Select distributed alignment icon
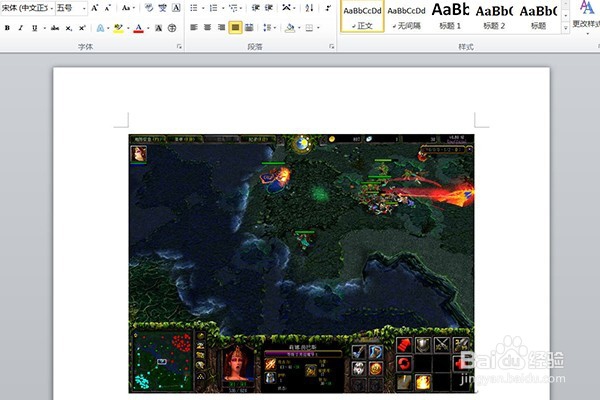Viewport: 600px width, 400px height. pos(249,28)
